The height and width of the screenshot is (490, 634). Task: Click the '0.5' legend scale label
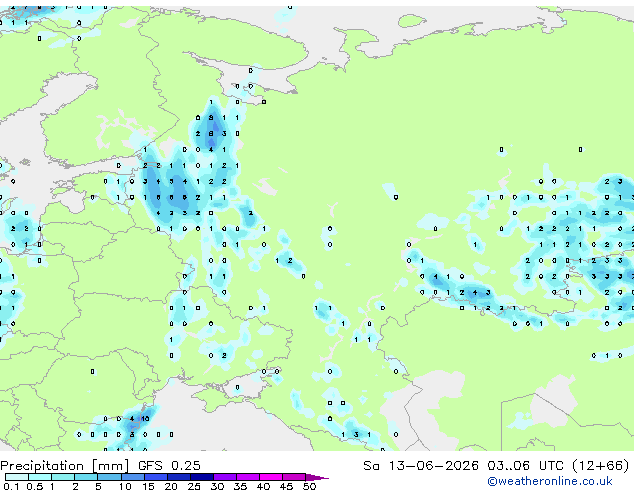tap(34, 486)
